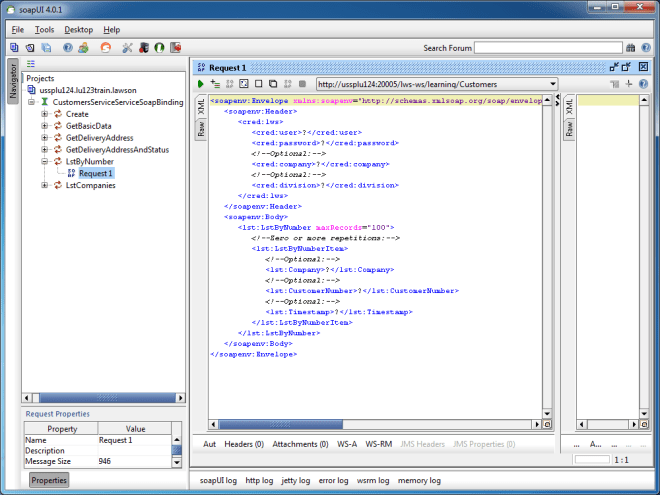Click the Preferences tools icon in main toolbar
The image size is (660, 495).
(127, 47)
